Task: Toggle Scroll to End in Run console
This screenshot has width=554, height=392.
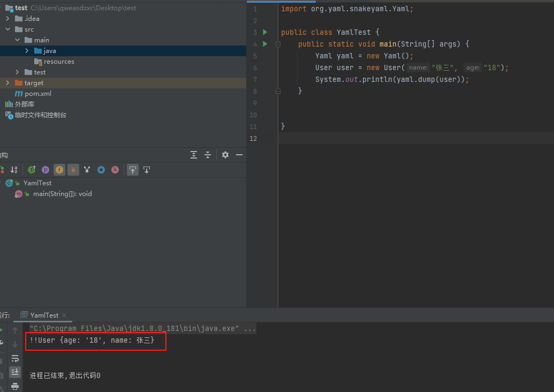Action: pos(15,372)
